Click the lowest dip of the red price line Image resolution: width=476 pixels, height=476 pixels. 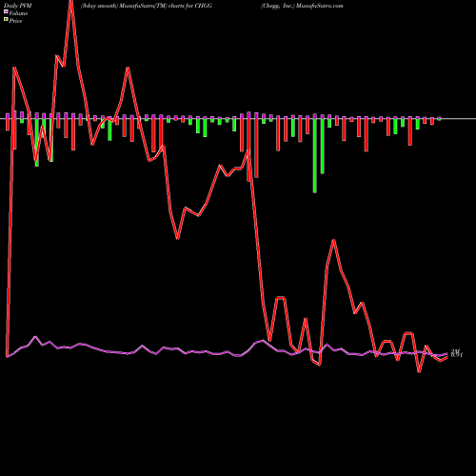click(419, 371)
